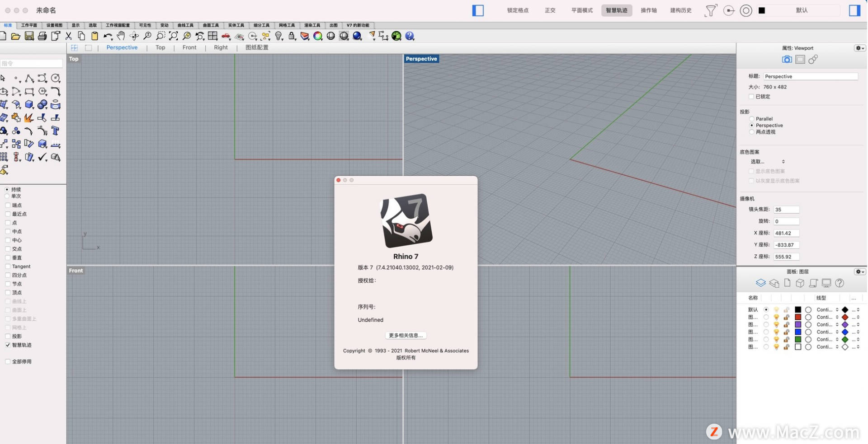
Task: Click the box Properties icon in panel
Action: click(800, 283)
